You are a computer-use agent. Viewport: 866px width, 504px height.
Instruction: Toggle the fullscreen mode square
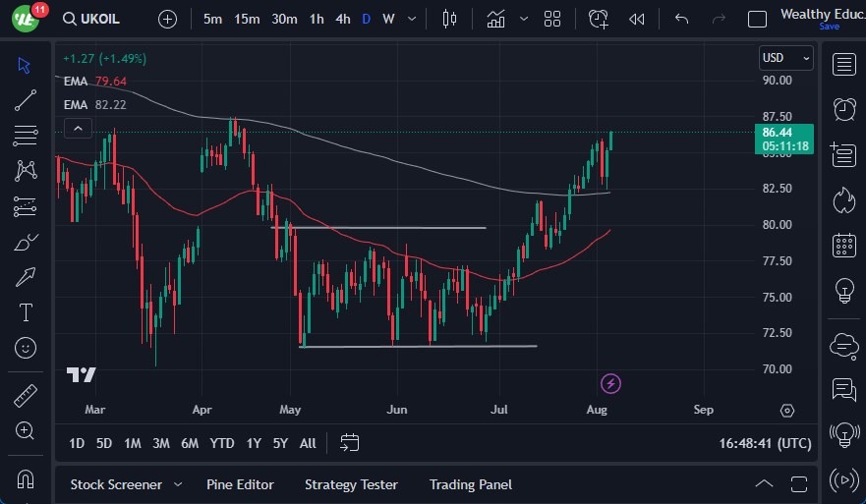[x=757, y=19]
